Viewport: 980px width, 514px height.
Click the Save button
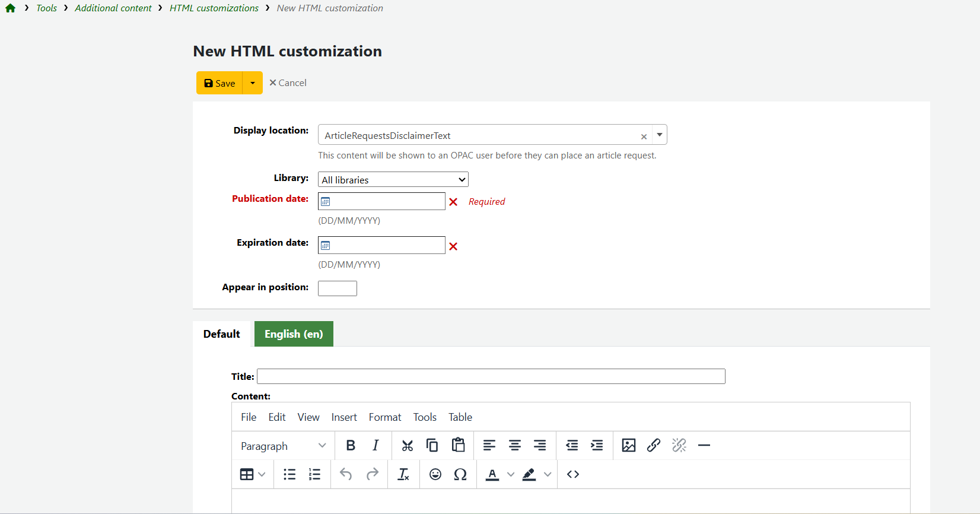(220, 83)
